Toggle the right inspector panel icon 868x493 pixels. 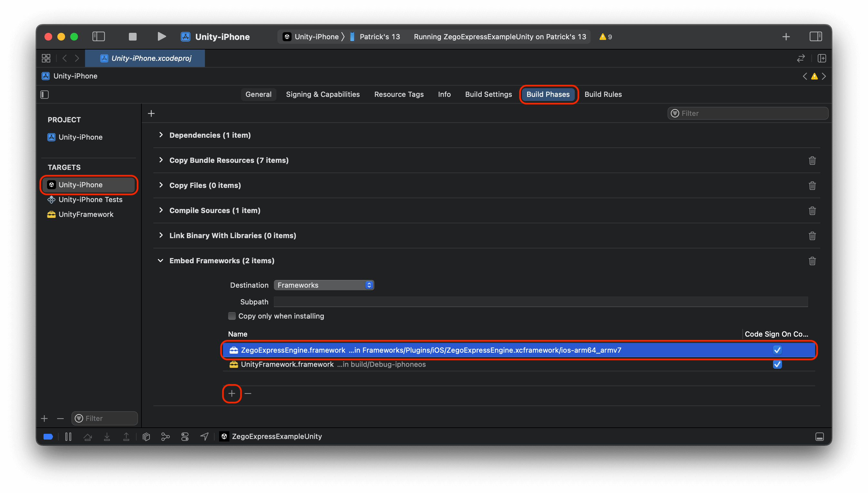tap(815, 37)
